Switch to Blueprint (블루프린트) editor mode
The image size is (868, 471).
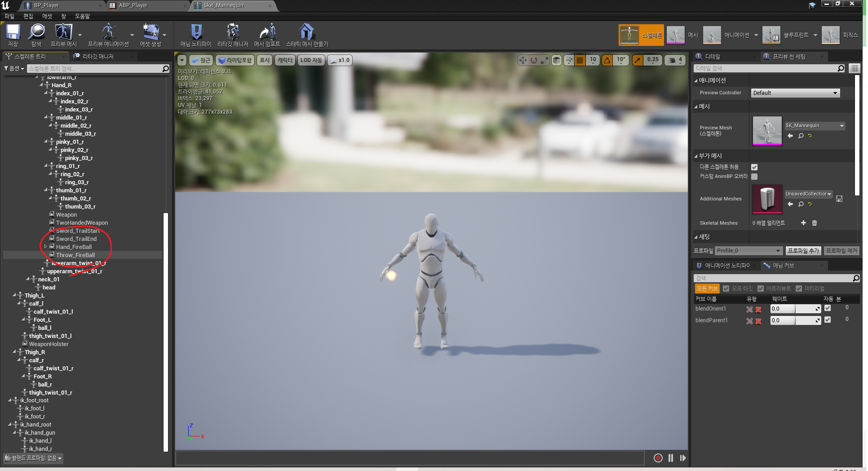785,35
